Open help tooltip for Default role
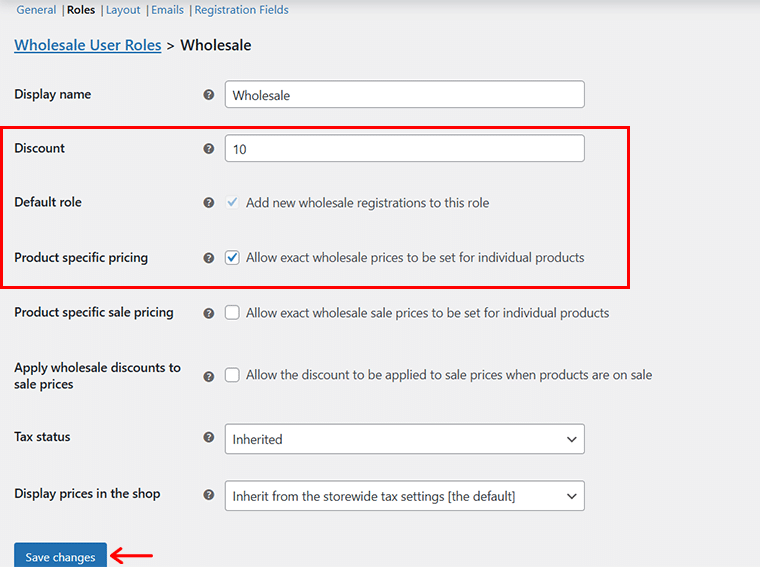 tap(208, 203)
